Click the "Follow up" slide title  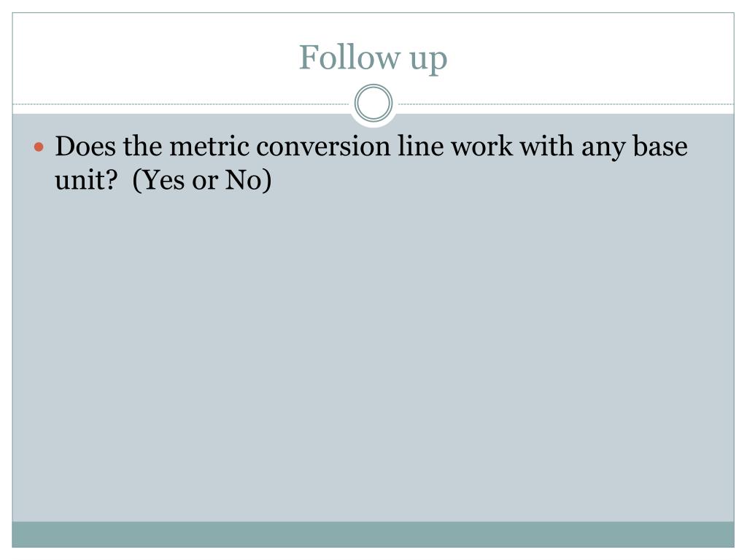373,58
